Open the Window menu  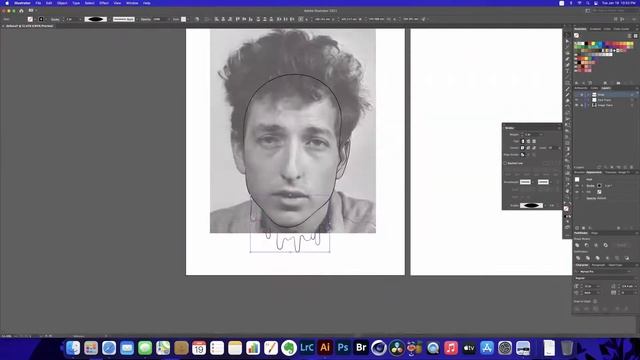click(x=132, y=3)
